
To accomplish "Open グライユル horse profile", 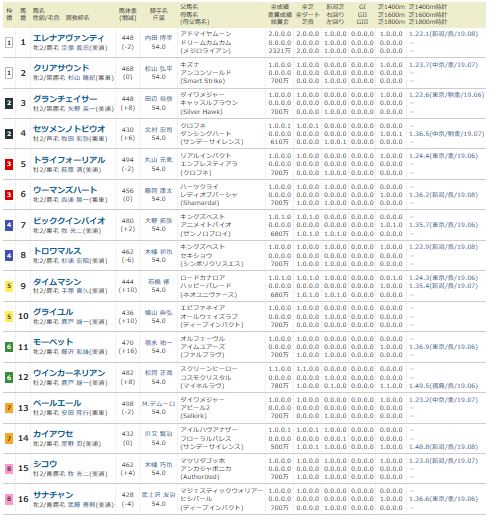I will 53,312.
